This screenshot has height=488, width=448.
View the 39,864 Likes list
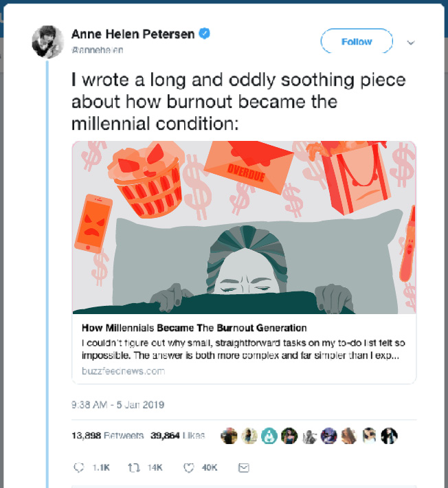click(175, 436)
